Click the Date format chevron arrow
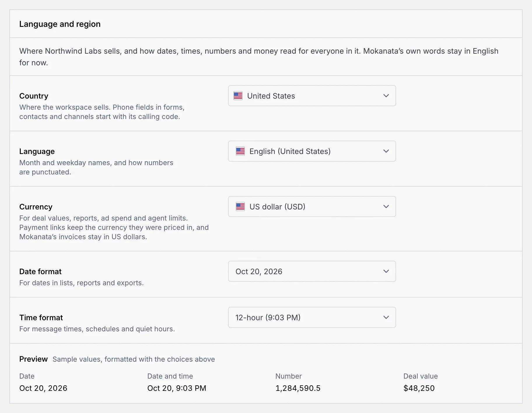Viewport: 532px width, 413px height. point(386,271)
